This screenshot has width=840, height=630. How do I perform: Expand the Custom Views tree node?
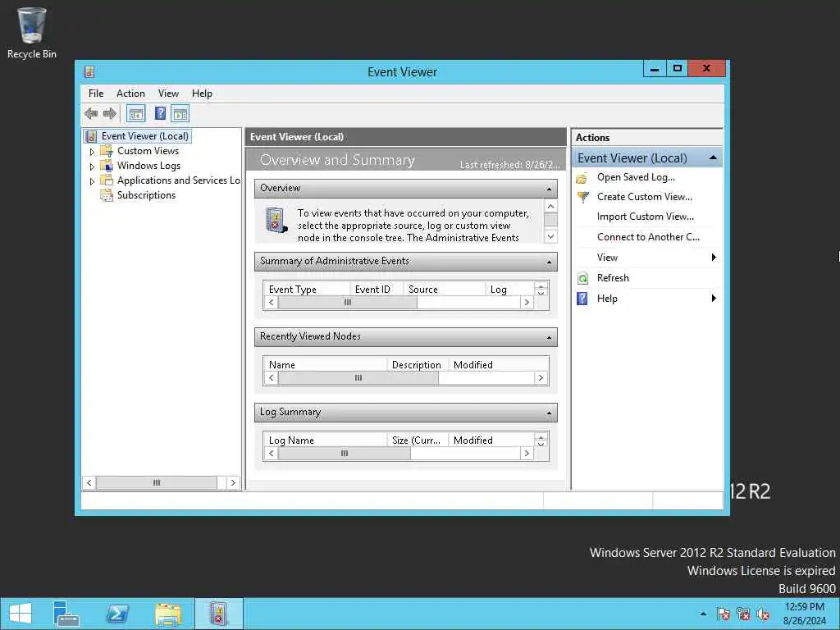click(92, 152)
